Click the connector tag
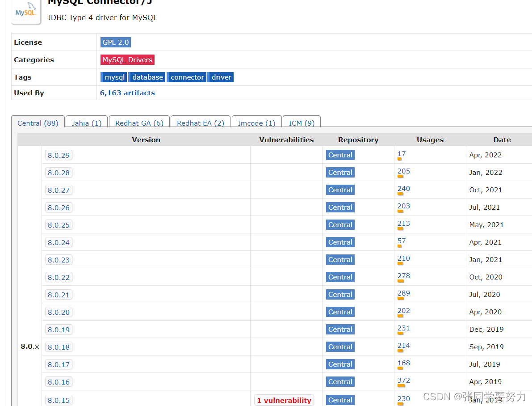The image size is (532, 406). (x=187, y=77)
